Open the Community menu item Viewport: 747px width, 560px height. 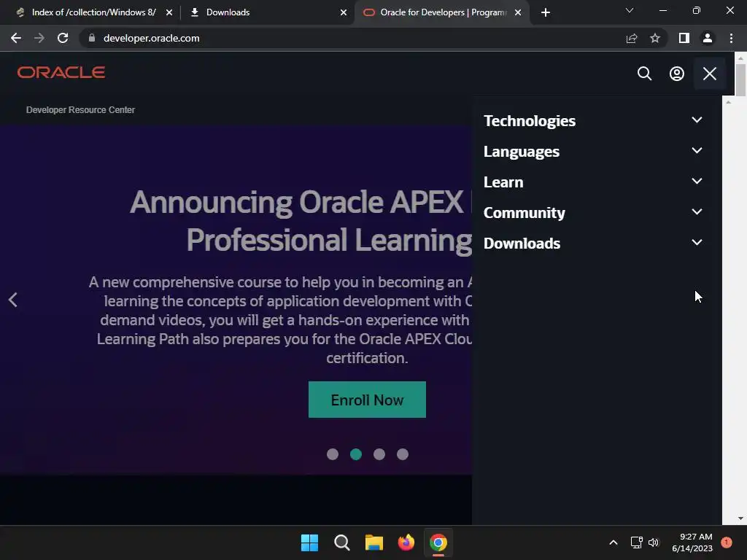(524, 213)
